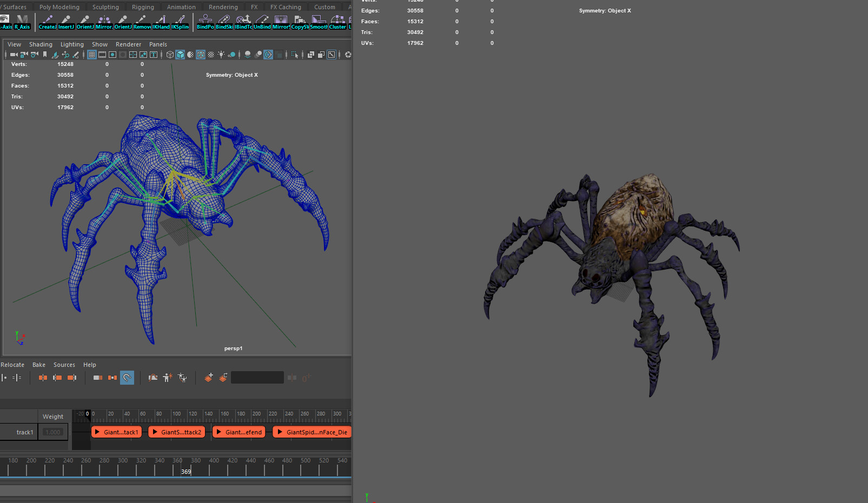Select the Create Joint tool
The width and height of the screenshot is (868, 503).
47,22
